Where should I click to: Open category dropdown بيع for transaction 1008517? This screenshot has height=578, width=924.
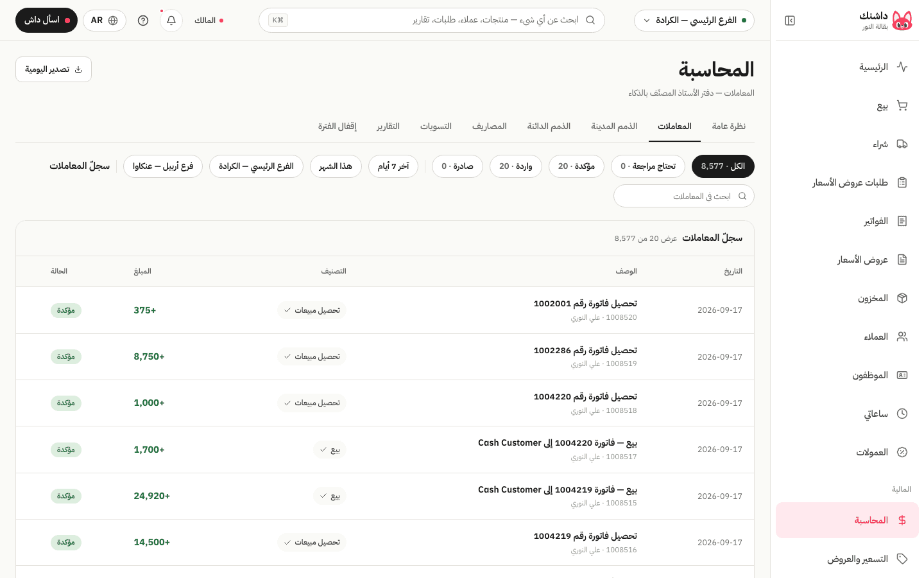[330, 450]
